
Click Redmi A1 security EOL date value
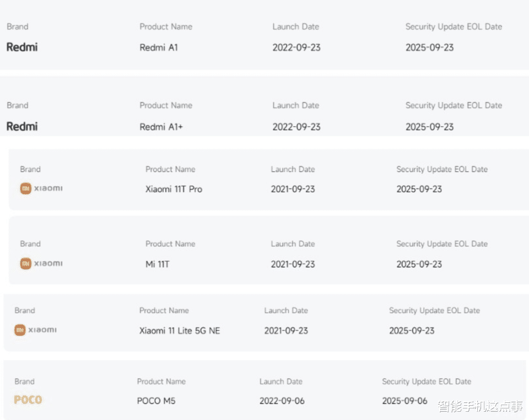tap(430, 48)
